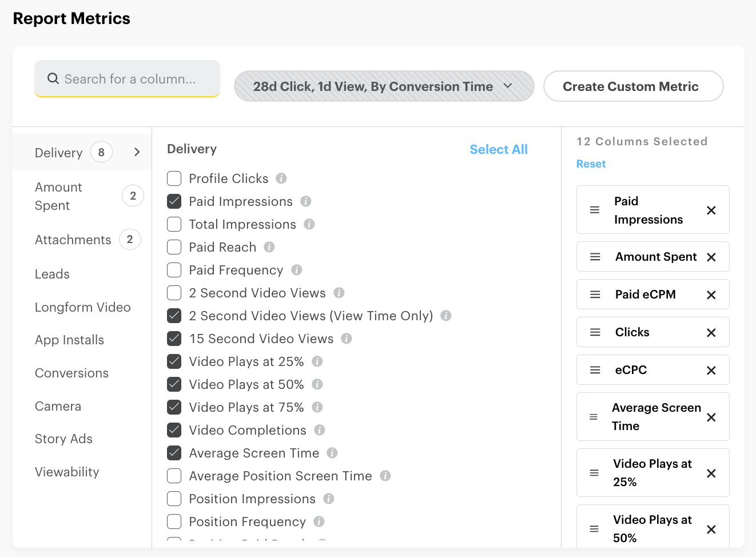Click info icon beside Average Screen Time
The height and width of the screenshot is (557, 756).
point(332,453)
